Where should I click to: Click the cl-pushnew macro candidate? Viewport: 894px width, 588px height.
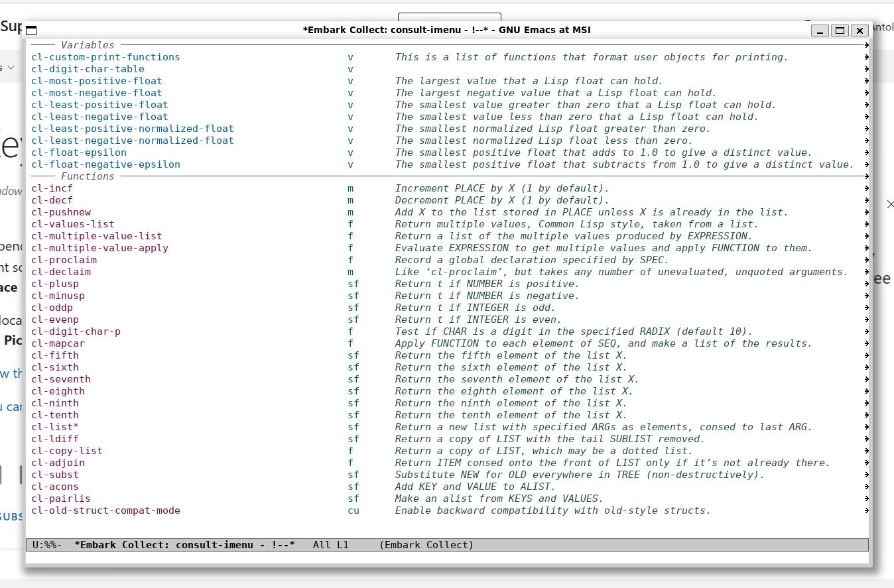(x=61, y=212)
